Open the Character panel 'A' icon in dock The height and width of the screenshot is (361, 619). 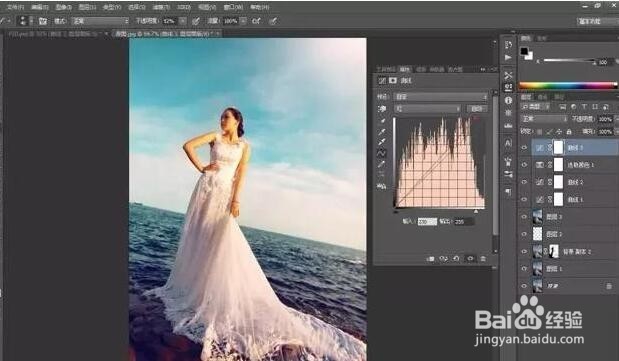tap(508, 143)
